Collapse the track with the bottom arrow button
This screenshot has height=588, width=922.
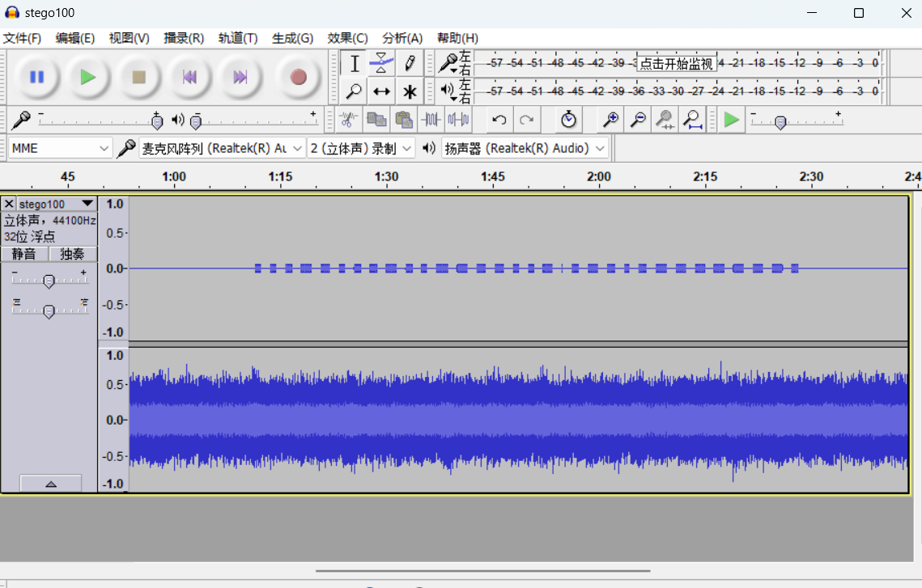(x=50, y=484)
